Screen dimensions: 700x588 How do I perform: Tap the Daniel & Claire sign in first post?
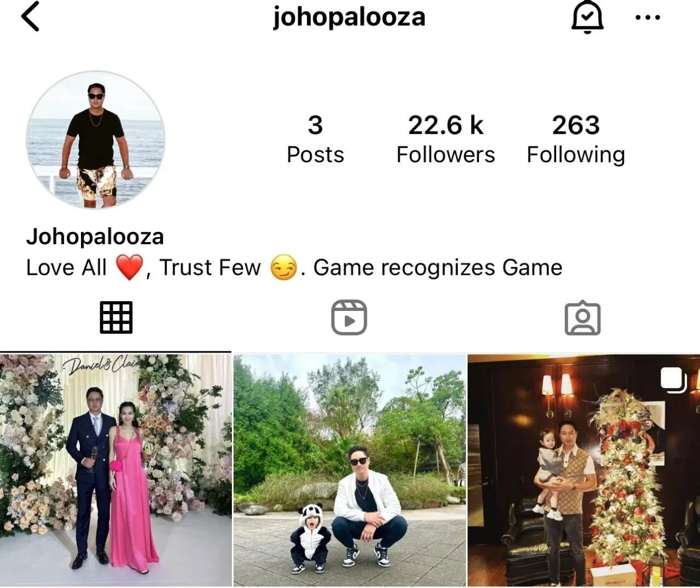coord(101,365)
